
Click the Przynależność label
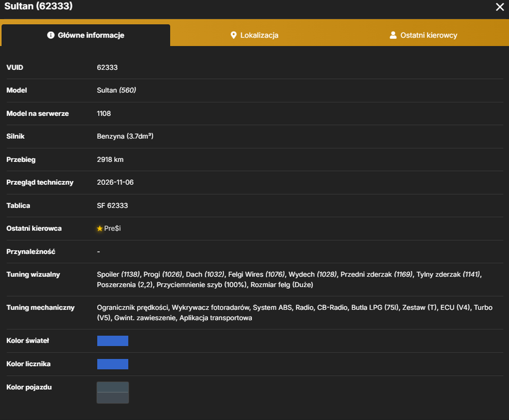tap(31, 251)
